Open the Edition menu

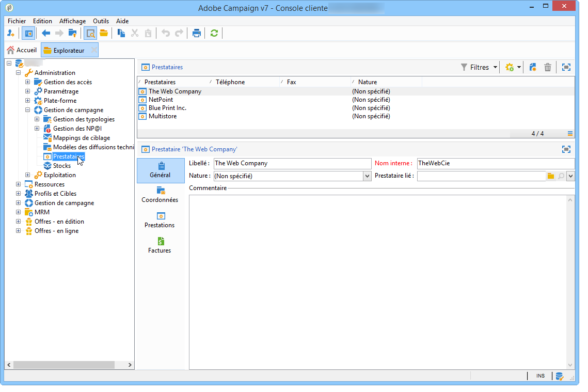pyautogui.click(x=42, y=21)
